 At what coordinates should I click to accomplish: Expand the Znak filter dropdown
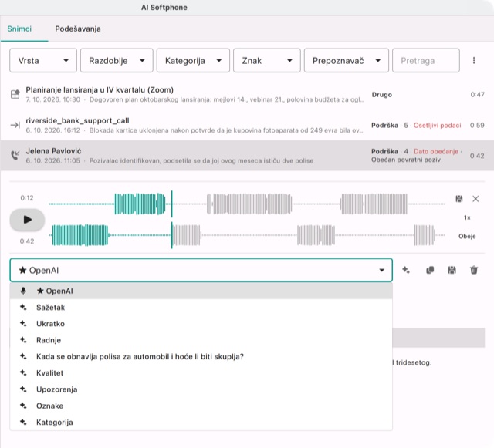click(267, 60)
